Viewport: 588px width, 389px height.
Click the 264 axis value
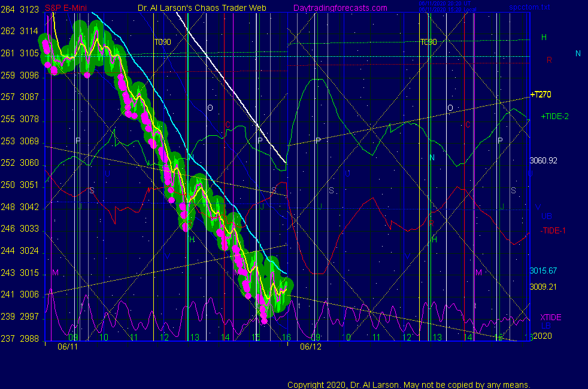tap(8, 10)
